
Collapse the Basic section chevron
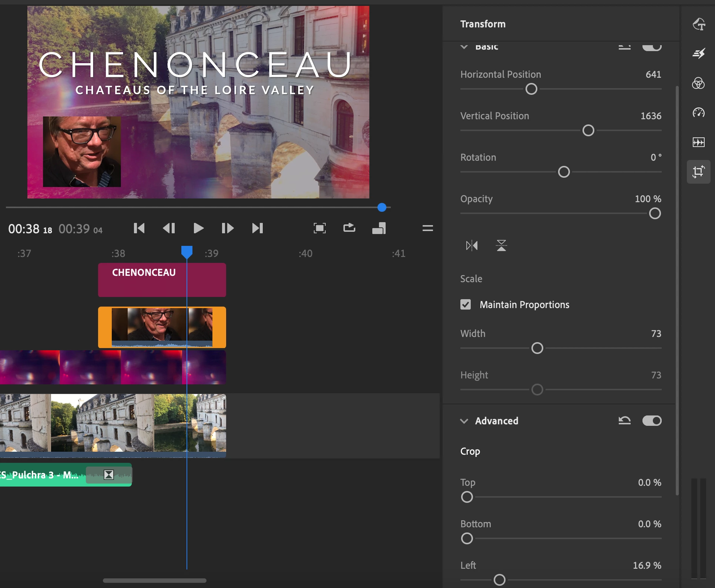point(464,47)
